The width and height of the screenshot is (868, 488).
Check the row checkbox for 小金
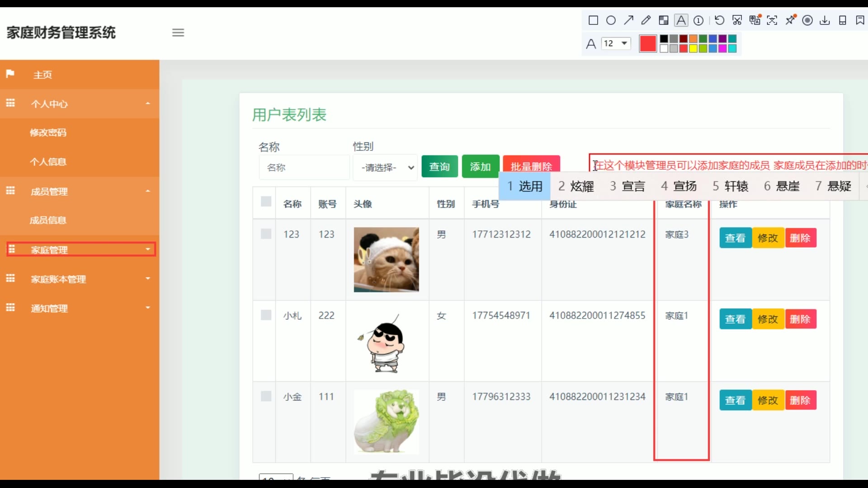pos(266,396)
